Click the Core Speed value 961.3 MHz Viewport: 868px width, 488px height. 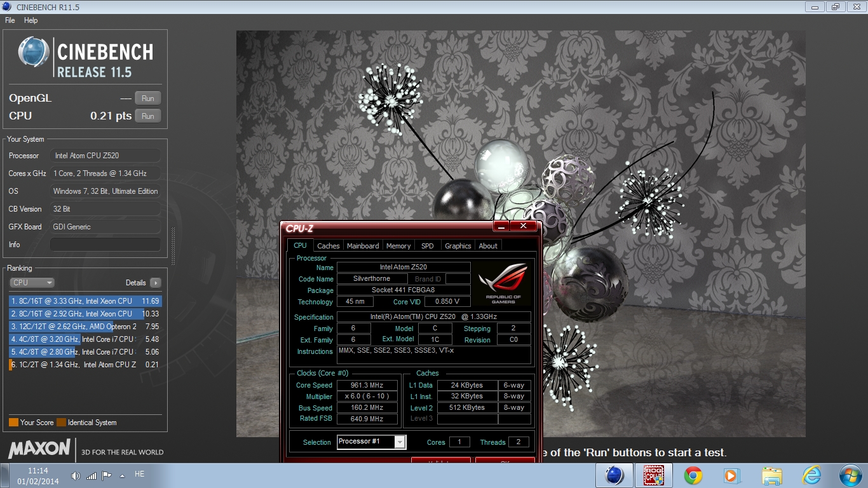(367, 385)
